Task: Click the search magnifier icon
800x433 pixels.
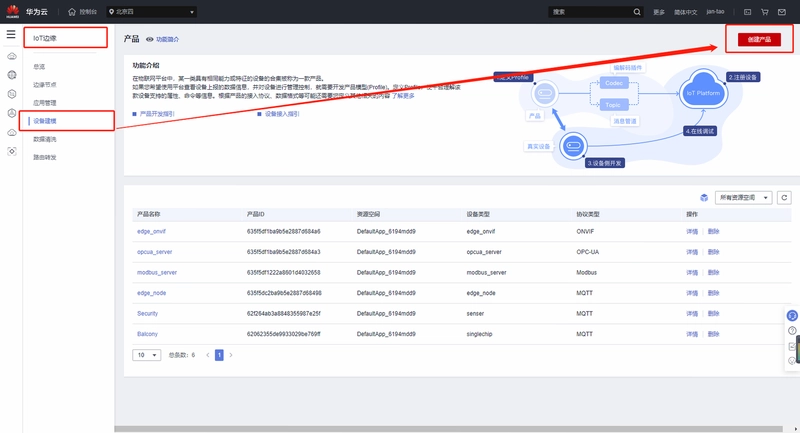Action: click(x=637, y=12)
